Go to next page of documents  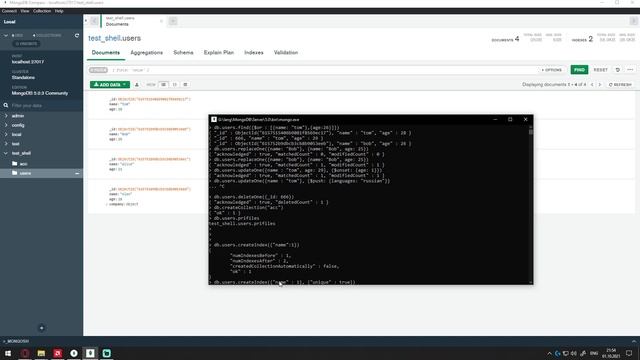[600, 84]
